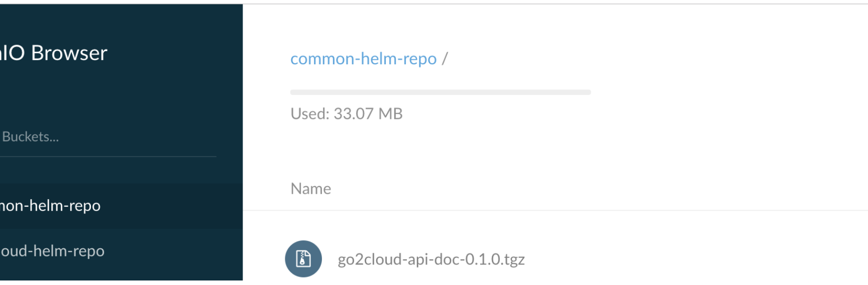
Task: Click the divider line under Search Buckets
Action: pos(108,157)
